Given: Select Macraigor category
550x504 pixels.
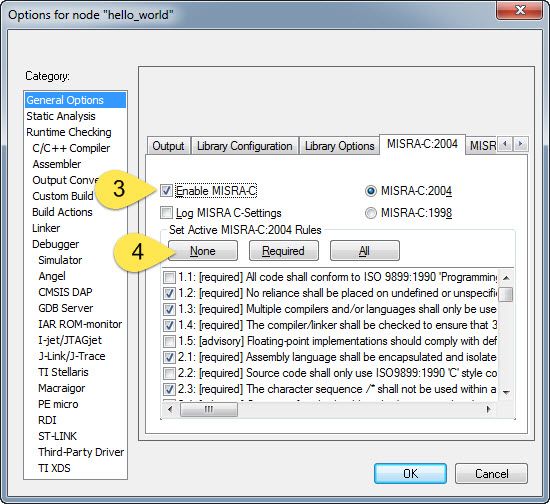Looking at the screenshot, I should click(75, 388).
